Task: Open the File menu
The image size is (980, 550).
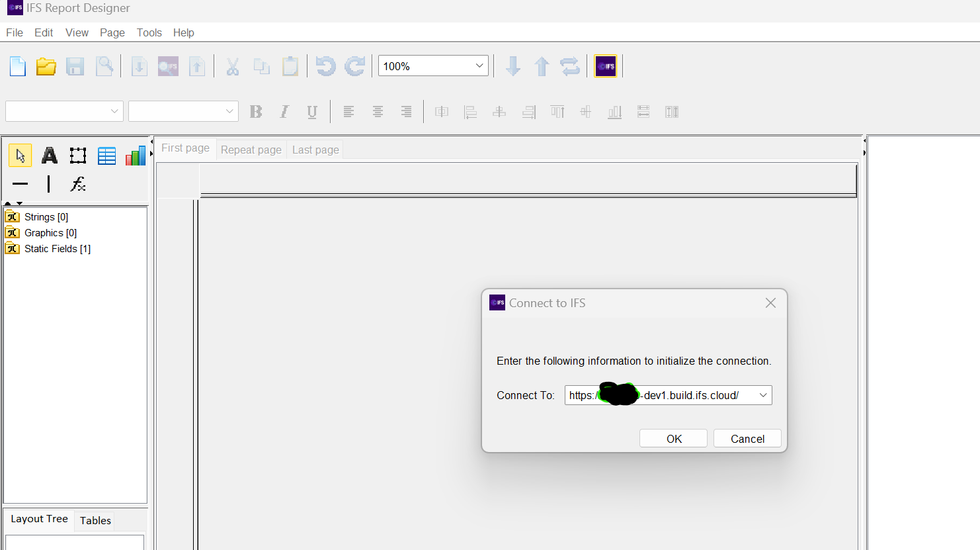Action: pos(15,32)
